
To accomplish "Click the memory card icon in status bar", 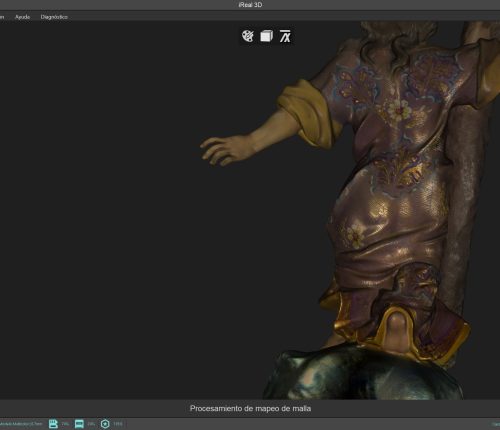I will click(x=53, y=424).
